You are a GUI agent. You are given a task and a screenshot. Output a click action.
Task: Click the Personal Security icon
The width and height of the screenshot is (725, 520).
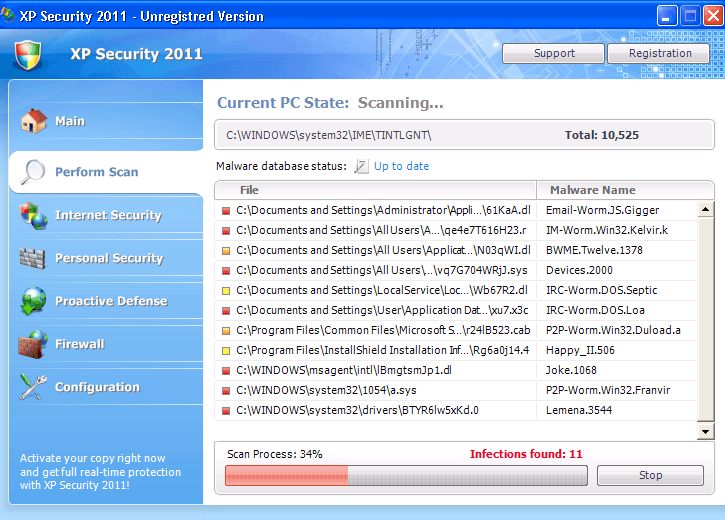tap(34, 258)
